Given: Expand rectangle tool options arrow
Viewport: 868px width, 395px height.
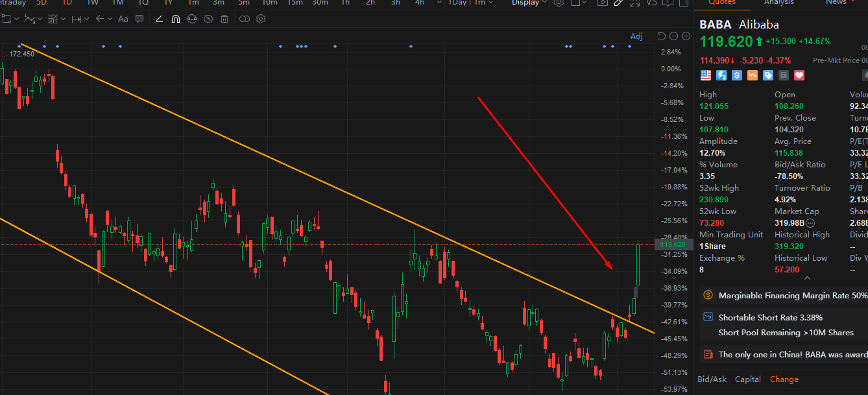Looking at the screenshot, I should point(17,19).
